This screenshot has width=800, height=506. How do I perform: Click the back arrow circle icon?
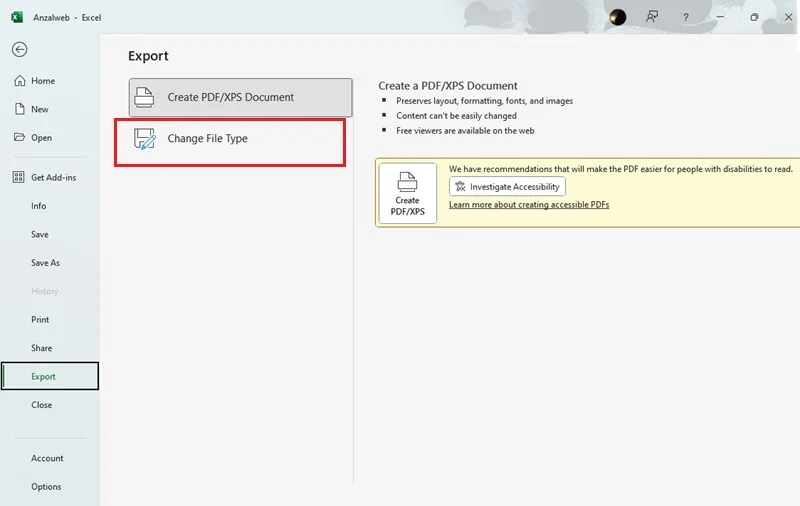click(x=19, y=49)
